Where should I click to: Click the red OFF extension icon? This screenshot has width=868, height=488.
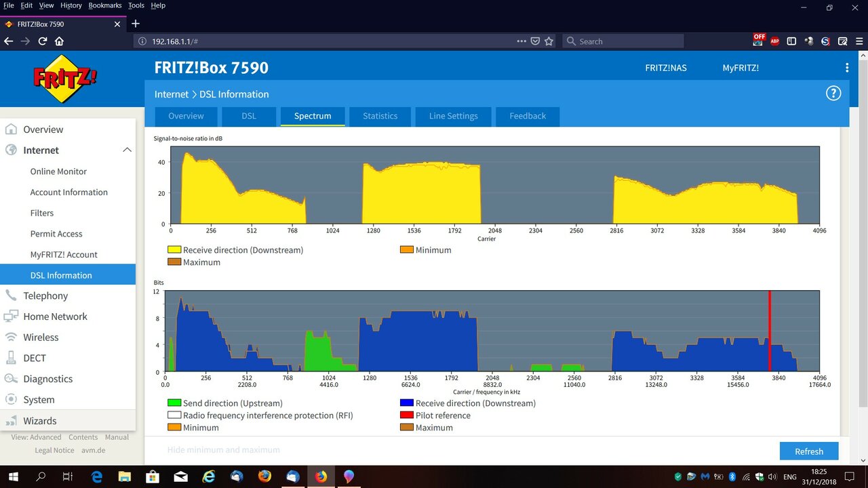click(758, 39)
